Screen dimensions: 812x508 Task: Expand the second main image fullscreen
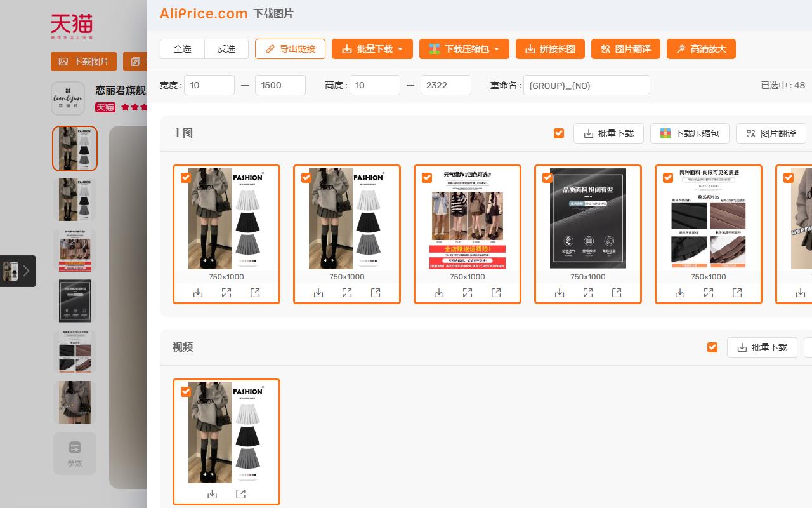coord(347,293)
